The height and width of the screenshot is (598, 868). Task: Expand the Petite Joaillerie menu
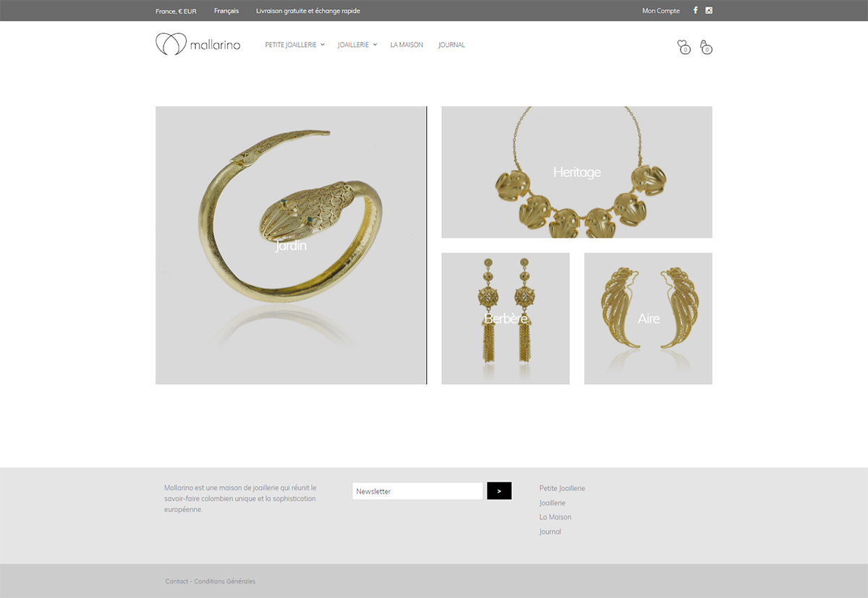click(x=295, y=45)
